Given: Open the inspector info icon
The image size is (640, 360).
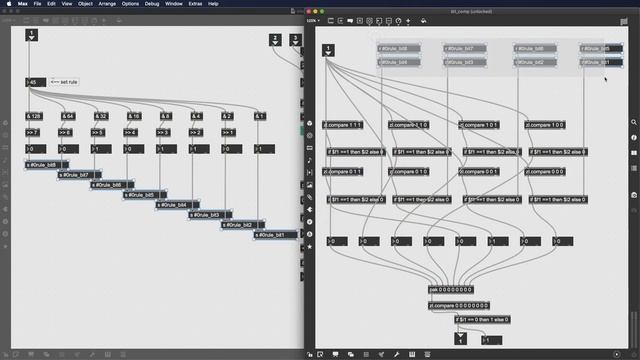Looking at the screenshot, I should pyautogui.click(x=634, y=138).
